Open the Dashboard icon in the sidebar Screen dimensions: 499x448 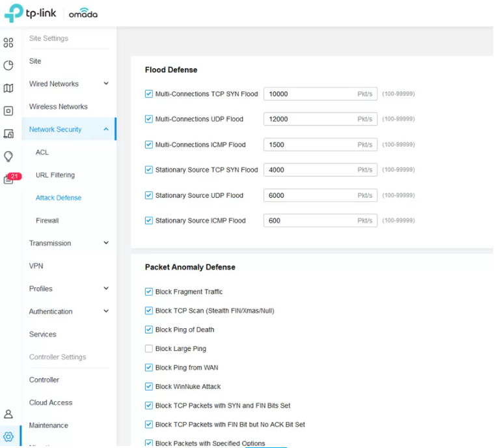(x=8, y=43)
